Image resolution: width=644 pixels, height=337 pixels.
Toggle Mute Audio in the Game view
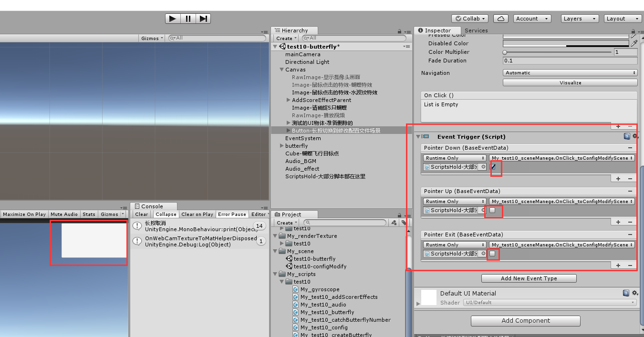tap(63, 214)
